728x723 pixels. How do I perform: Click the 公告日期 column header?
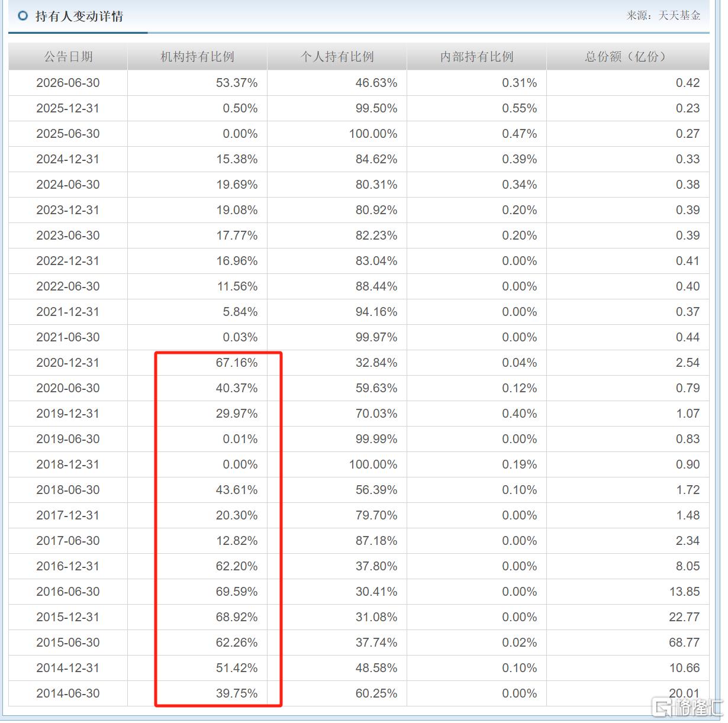[x=69, y=57]
